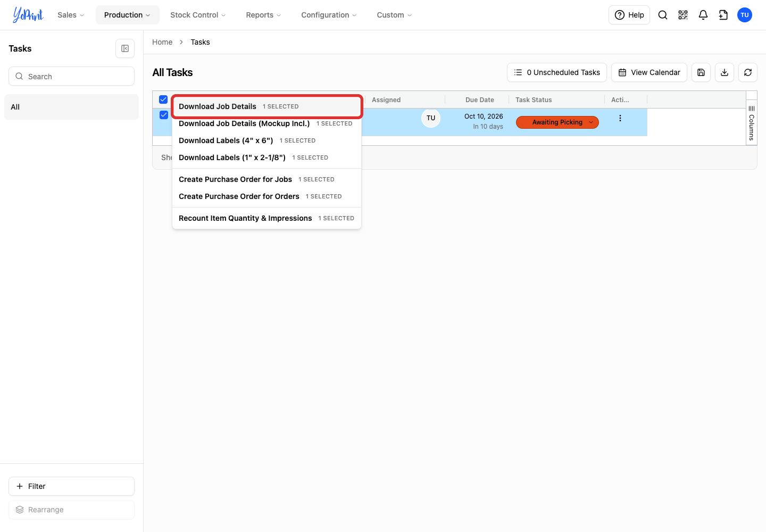Click the Task Status column header
766x532 pixels.
pos(557,99)
